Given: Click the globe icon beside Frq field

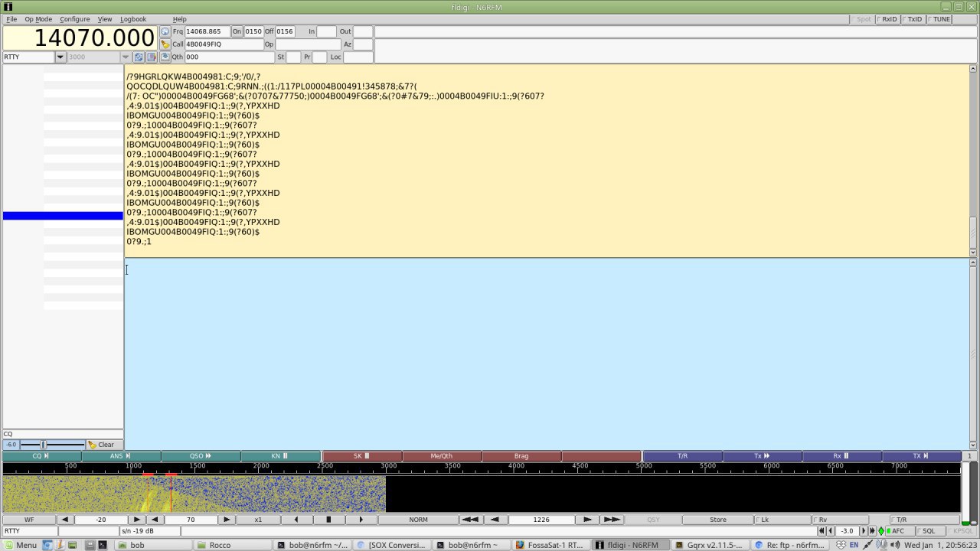Looking at the screenshot, I should point(165,32).
